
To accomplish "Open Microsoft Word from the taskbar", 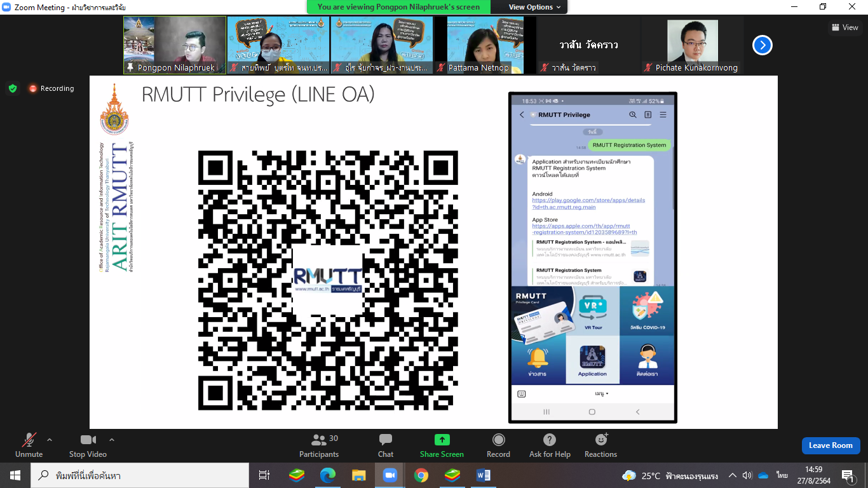I will pos(483,475).
